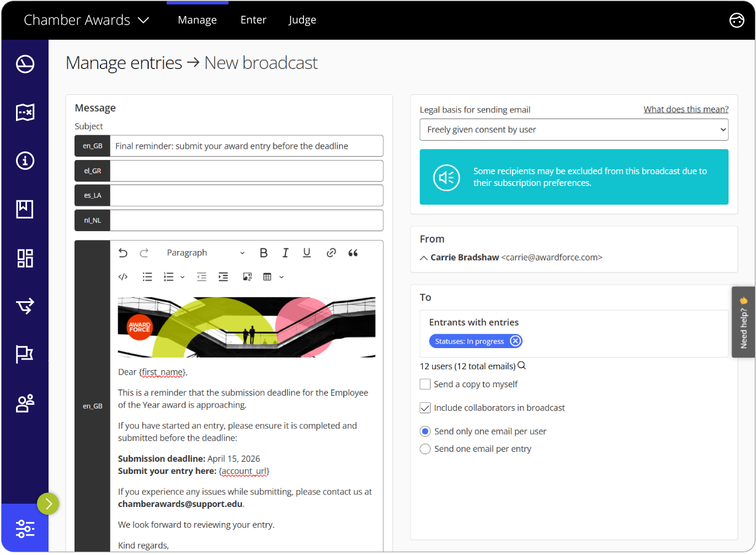Remove the Statuses: In progress filter

tap(515, 341)
